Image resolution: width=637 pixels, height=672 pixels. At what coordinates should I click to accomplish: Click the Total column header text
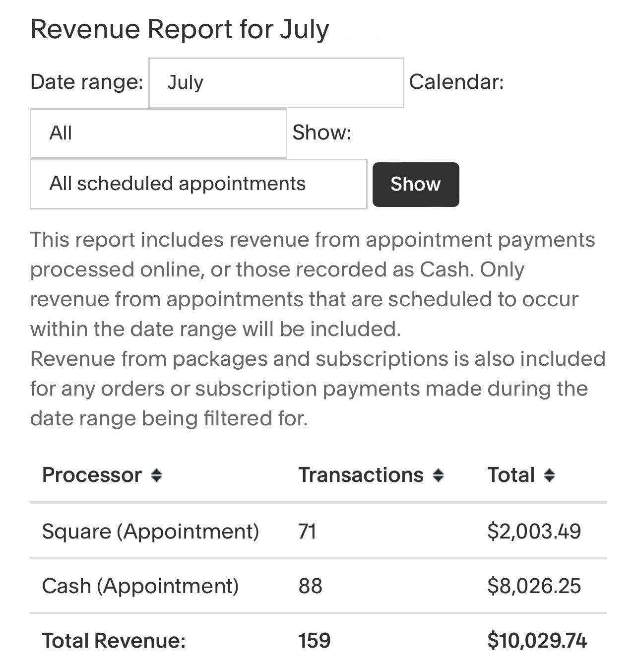coord(511,475)
